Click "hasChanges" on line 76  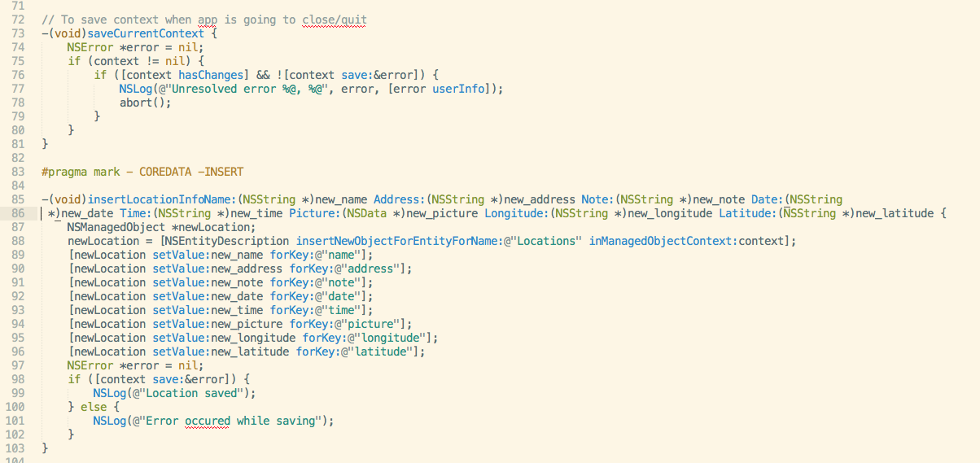[210, 75]
